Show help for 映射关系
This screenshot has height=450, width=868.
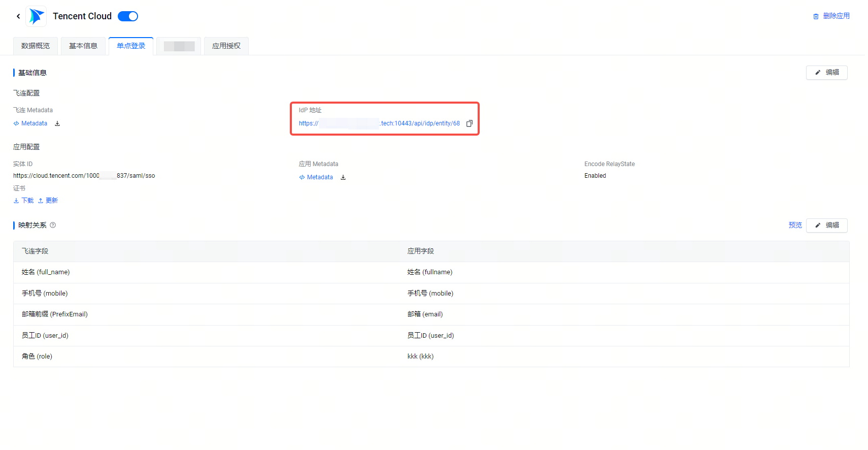53,225
